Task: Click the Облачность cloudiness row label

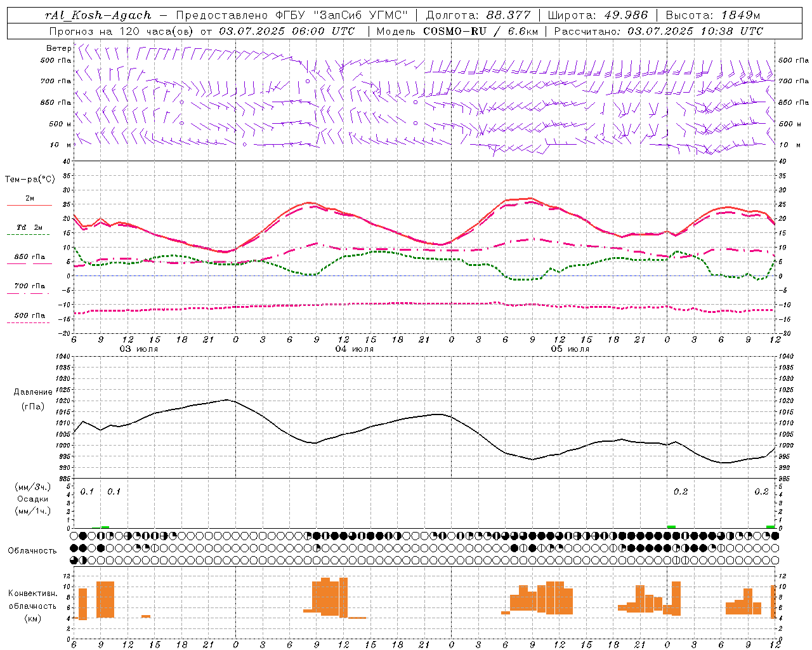Action: pos(32,550)
